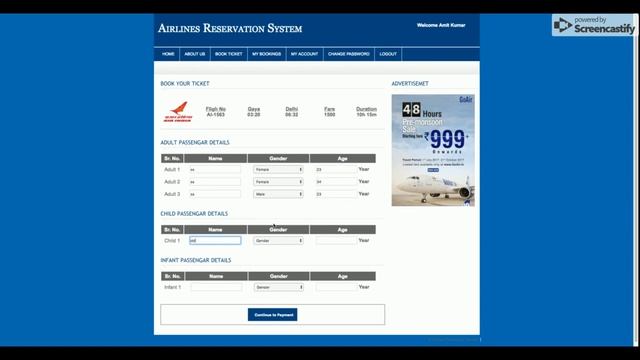Click the Adult 2 age field

[x=336, y=182]
